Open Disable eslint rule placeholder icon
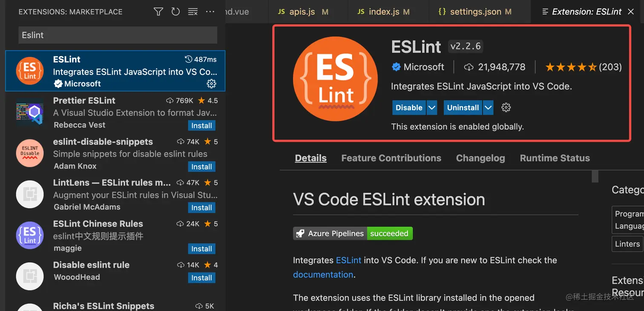This screenshot has height=311, width=644. click(30, 276)
